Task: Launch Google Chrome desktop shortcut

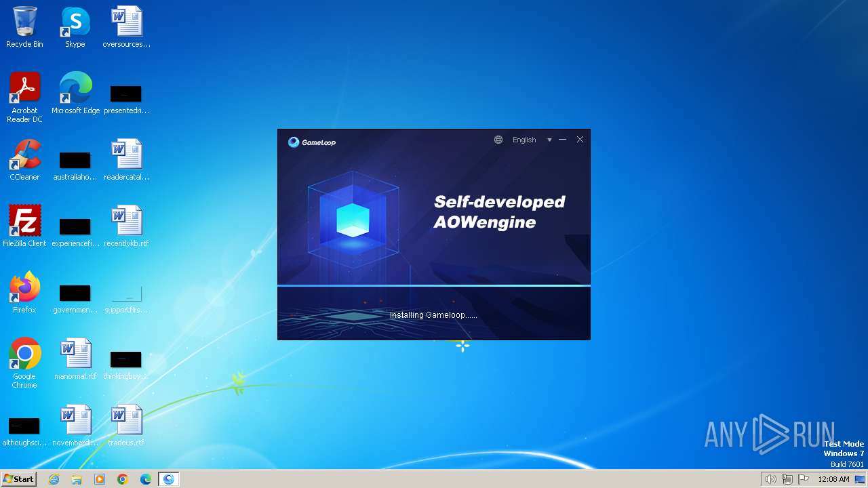Action: click(x=24, y=363)
